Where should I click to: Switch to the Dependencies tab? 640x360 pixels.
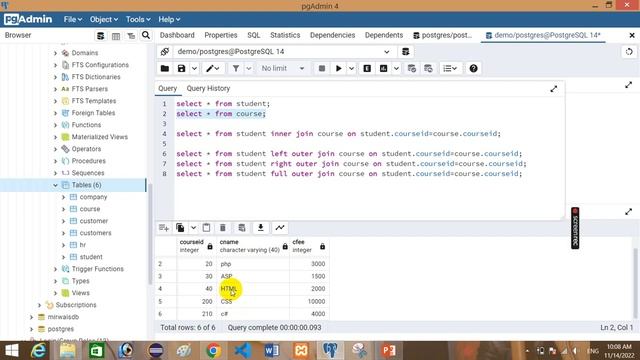(332, 36)
